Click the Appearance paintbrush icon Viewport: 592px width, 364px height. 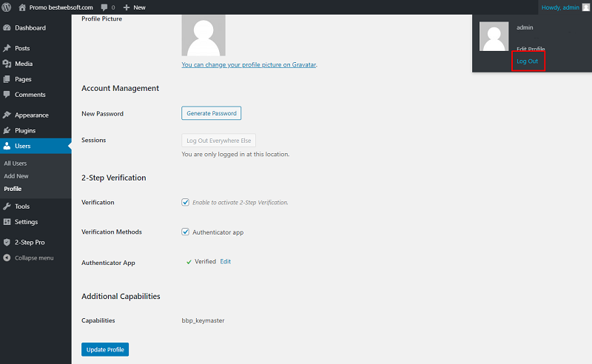[7, 115]
